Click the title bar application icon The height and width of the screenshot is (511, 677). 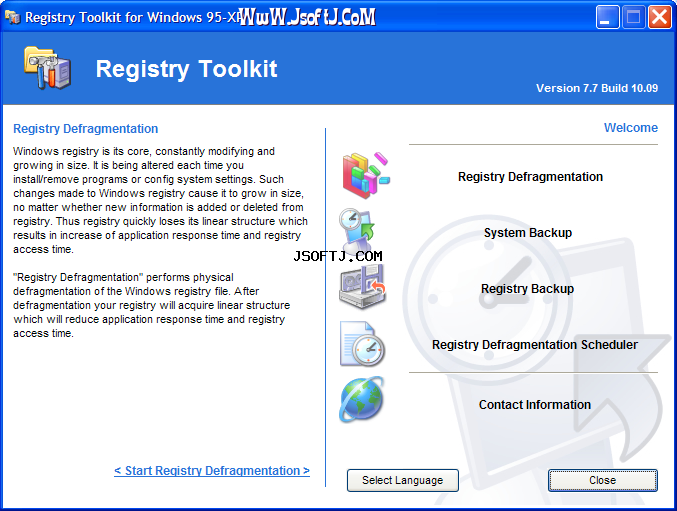tap(13, 17)
